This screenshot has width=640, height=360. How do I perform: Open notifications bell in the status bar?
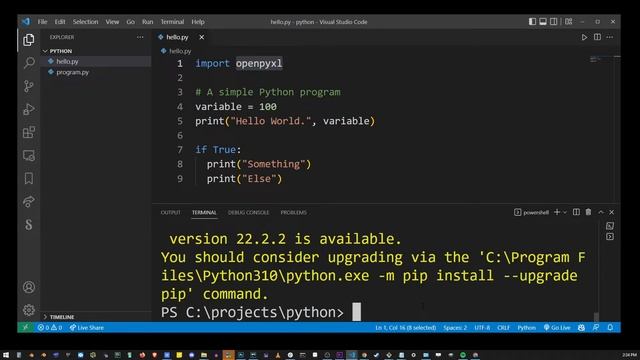610,327
